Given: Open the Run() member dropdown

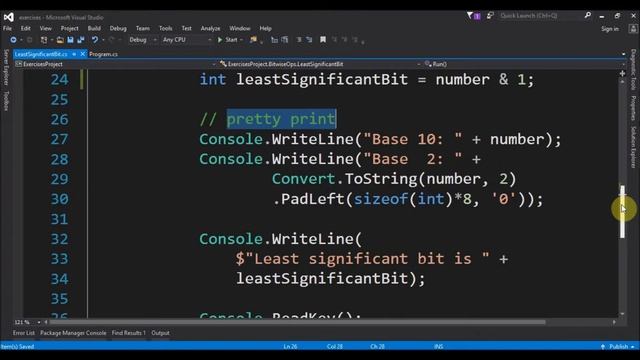Looking at the screenshot, I should pos(524,64).
